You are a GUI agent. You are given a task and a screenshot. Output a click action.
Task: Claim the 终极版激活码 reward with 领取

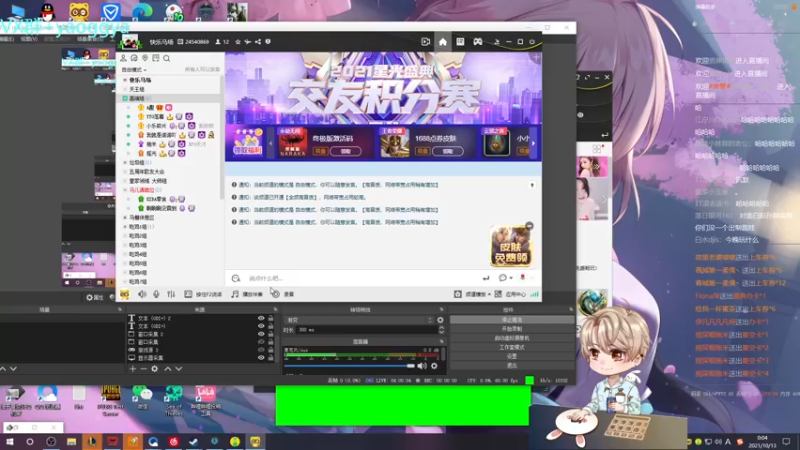pos(345,152)
